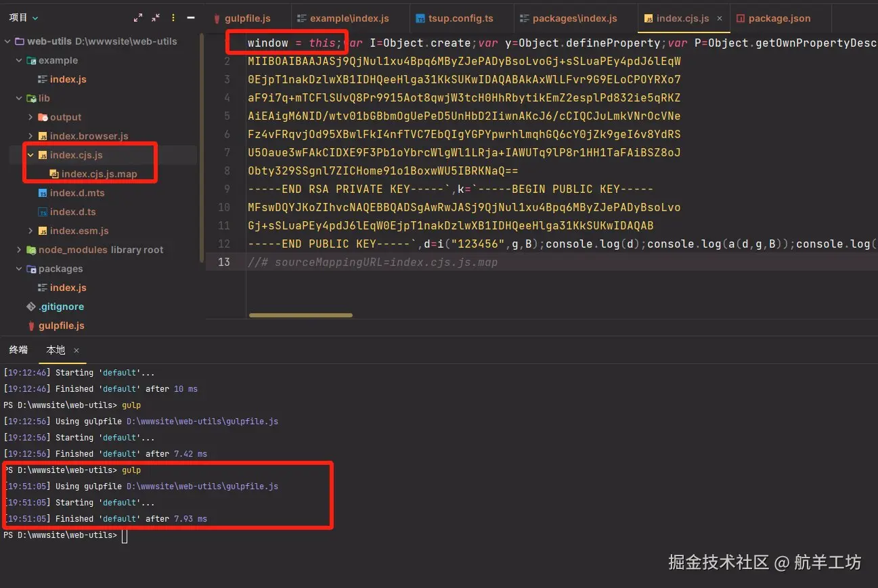The width and height of the screenshot is (878, 588).
Task: Collapse index.cjs.js node chevron
Action: click(30, 155)
